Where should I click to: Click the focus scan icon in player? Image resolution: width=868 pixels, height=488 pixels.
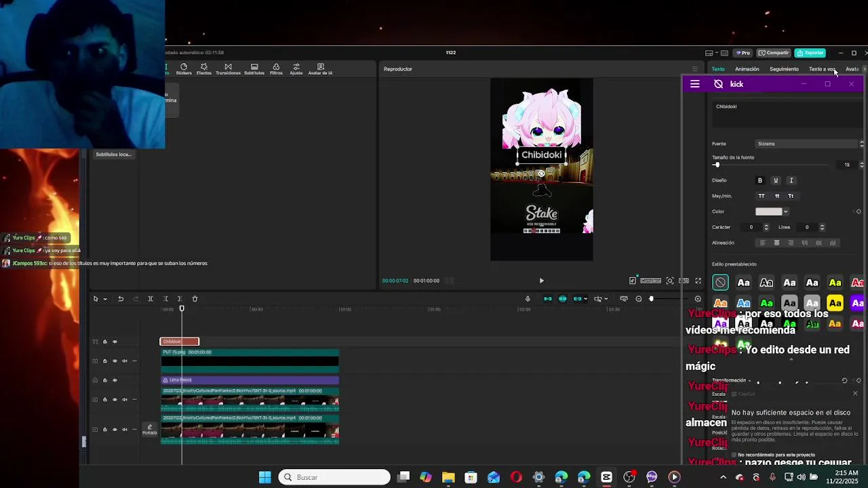coord(670,281)
